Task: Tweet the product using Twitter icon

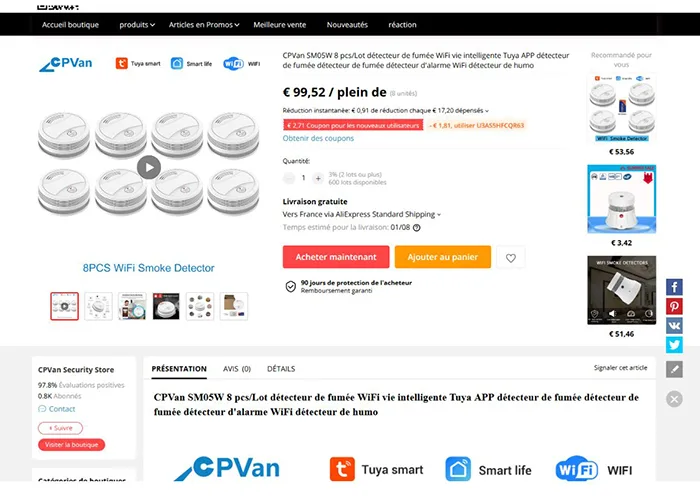Action: coord(674,345)
